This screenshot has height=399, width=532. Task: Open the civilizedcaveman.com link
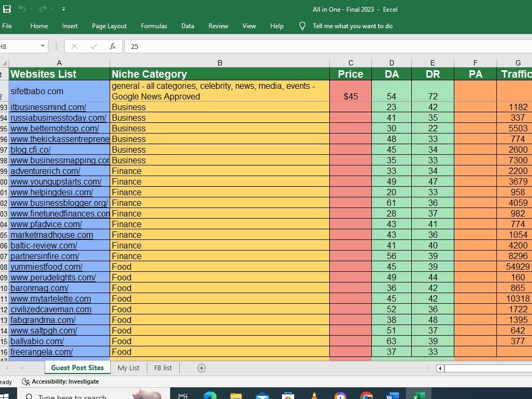51,310
